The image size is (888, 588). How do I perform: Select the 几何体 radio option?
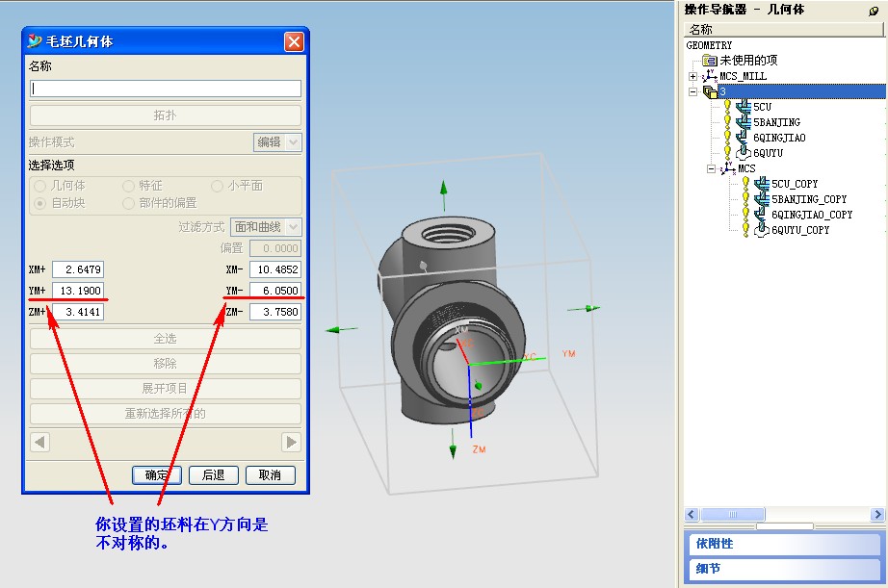point(39,186)
